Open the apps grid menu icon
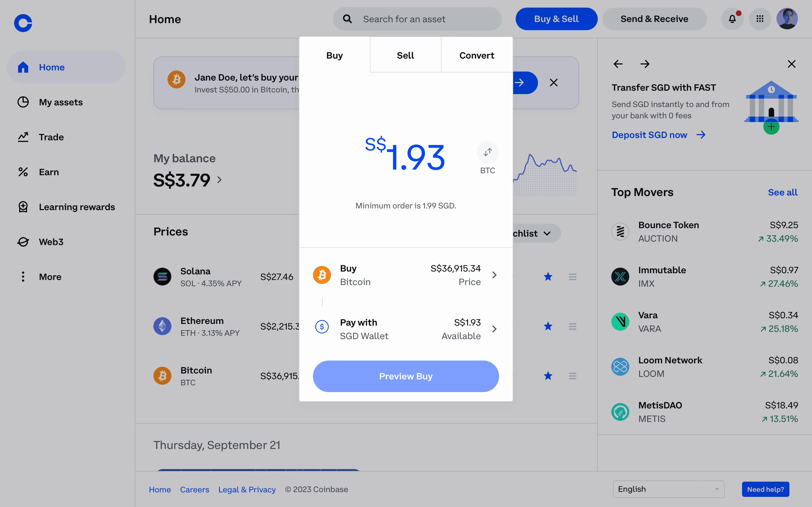The height and width of the screenshot is (507, 812). 760,19
